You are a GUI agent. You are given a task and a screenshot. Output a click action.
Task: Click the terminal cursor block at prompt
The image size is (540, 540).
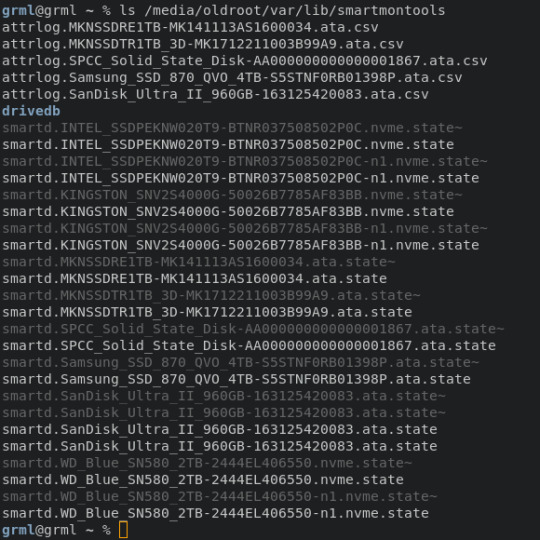click(x=124, y=530)
